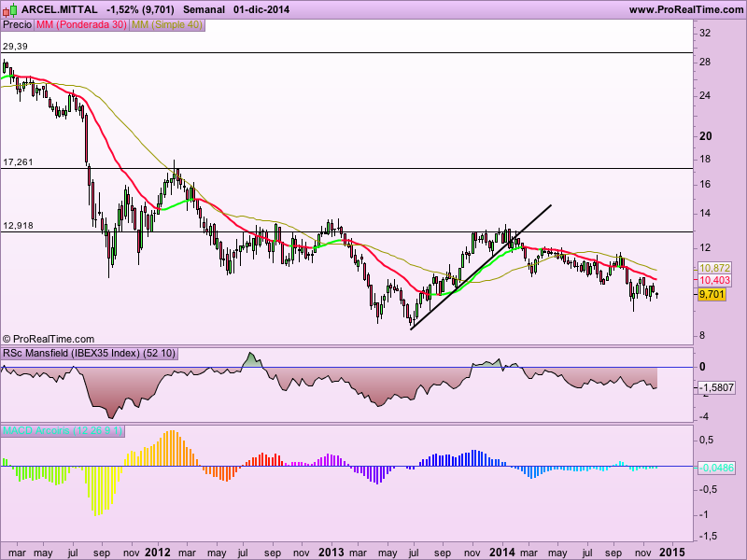Screen dimensions: 747x560
Task: Open the MACD Arcoiris (12 26 9 1) label
Action: click(x=63, y=431)
